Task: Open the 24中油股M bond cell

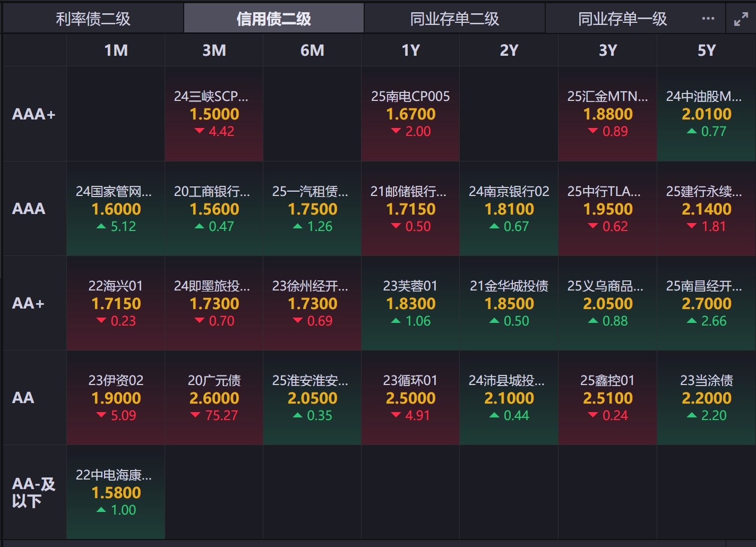Action: [x=707, y=114]
